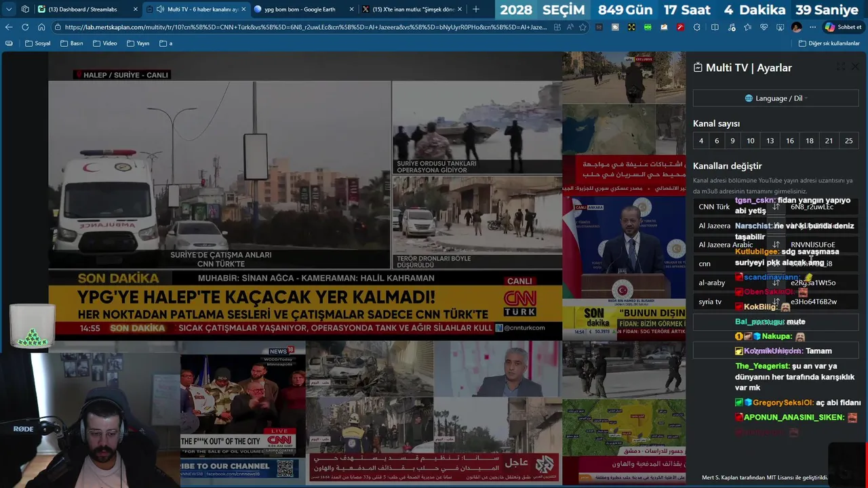Screen dimensions: 868x488
Task: Set channel count to 10
Action: pyautogui.click(x=751, y=141)
